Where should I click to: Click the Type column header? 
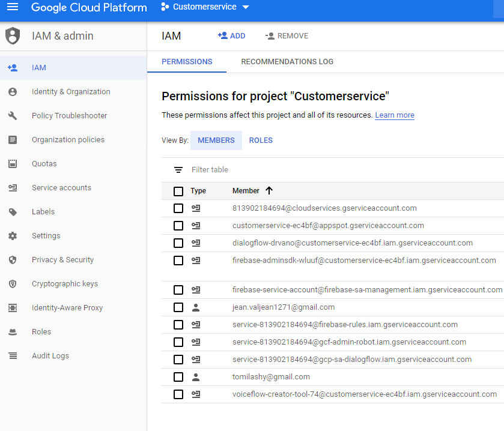tap(198, 191)
